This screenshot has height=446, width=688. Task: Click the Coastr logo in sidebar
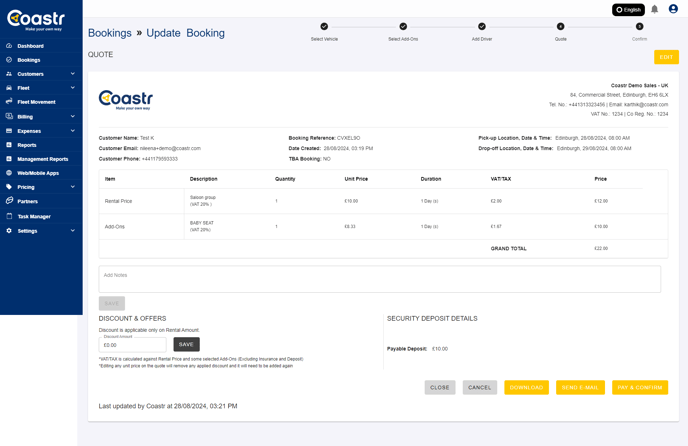[x=36, y=20]
